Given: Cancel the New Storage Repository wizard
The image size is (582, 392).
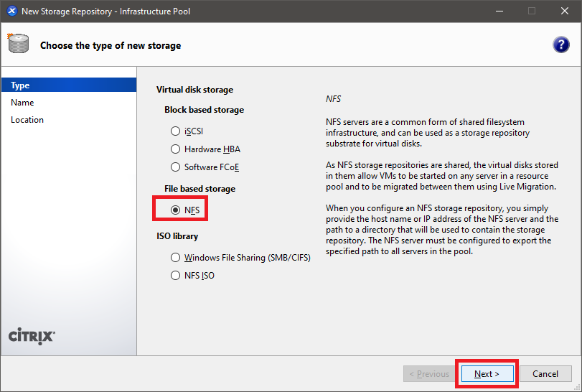Looking at the screenshot, I should 545,374.
